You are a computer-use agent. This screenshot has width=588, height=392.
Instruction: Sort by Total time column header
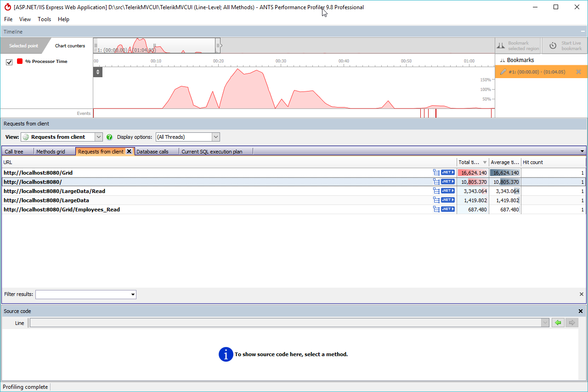(473, 162)
